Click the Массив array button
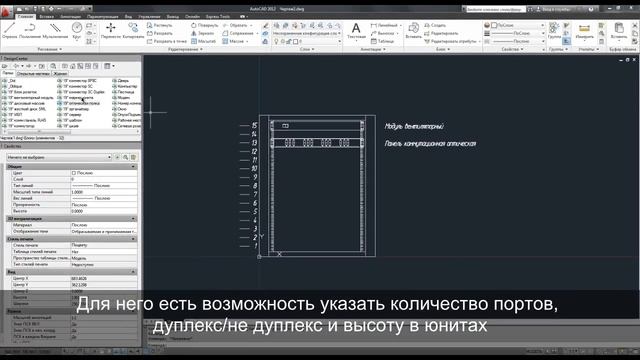This screenshot has height=360, width=640. [x=236, y=41]
